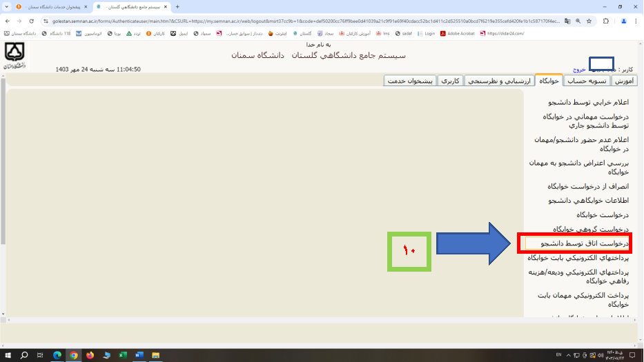
Task: Reload the page with the browser refresh icon
Action: (32, 21)
